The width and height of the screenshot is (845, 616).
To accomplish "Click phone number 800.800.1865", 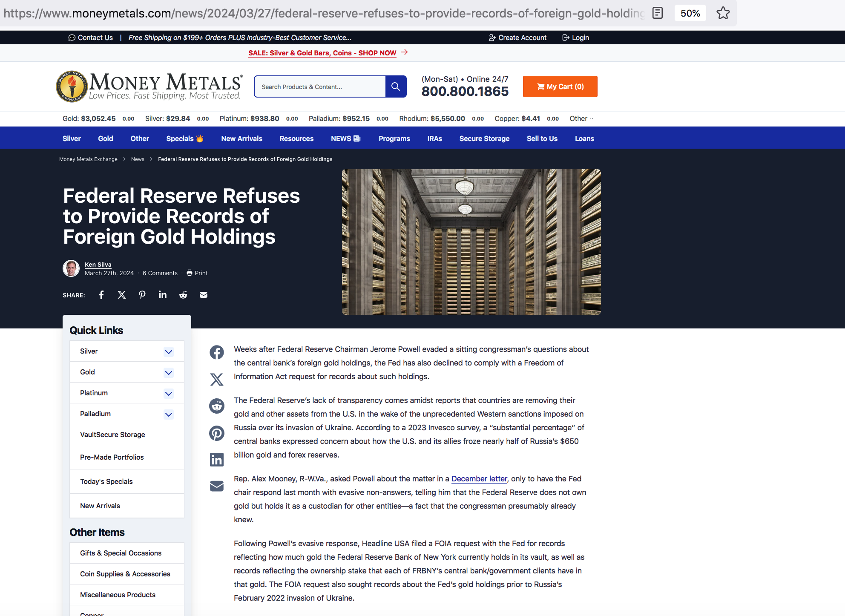I will coord(465,91).
